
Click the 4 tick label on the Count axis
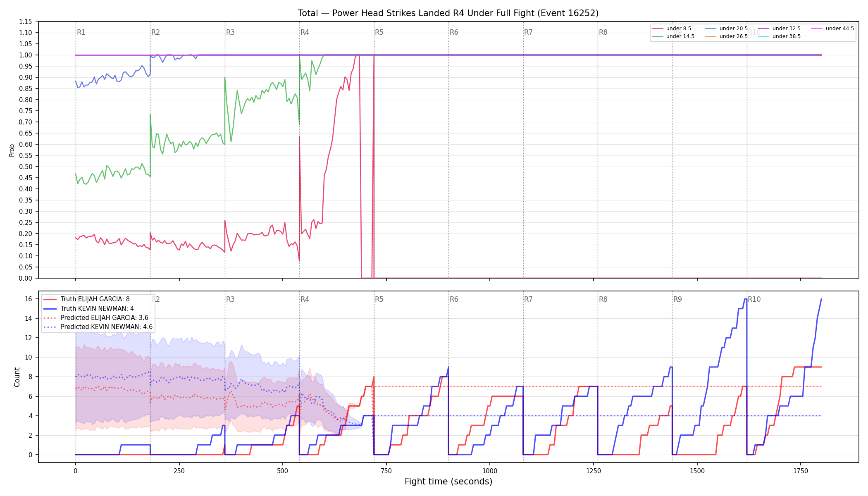pos(30,416)
